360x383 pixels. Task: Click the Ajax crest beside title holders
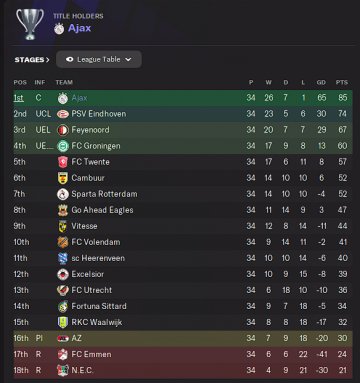pos(59,28)
